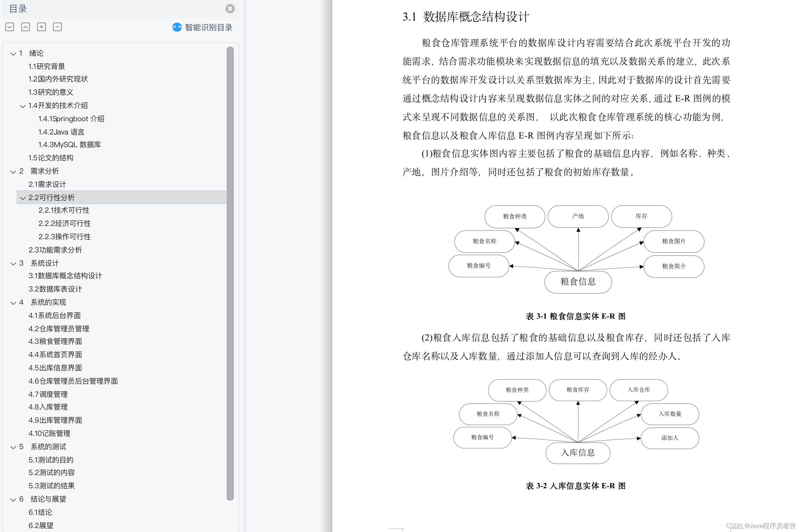Viewport: 801px width, 532px height.
Task: Collapse chapter 5 系统的测试
Action: pyautogui.click(x=13, y=447)
